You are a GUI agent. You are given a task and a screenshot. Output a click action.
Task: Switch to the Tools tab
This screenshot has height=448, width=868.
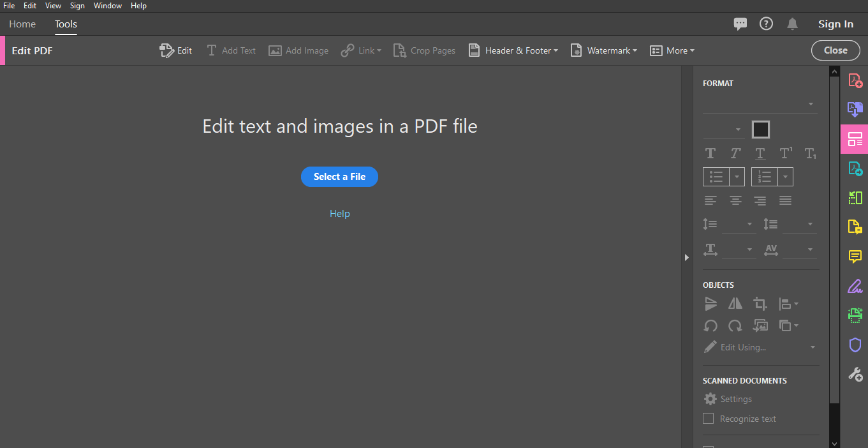click(x=66, y=24)
